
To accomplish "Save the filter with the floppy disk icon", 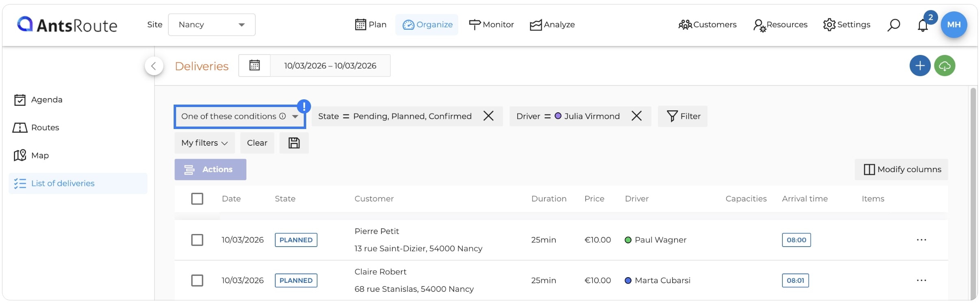I will tap(294, 143).
